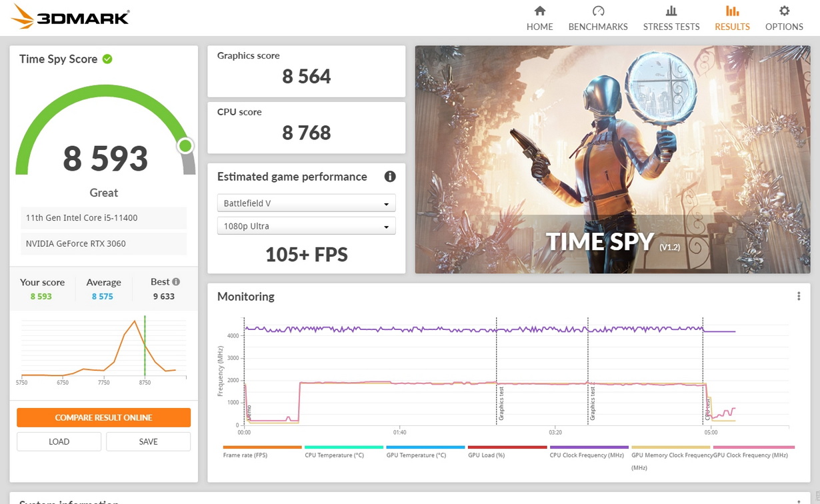This screenshot has width=820, height=504.
Task: Click COMPARE RESULT ONLINE button
Action: tap(103, 417)
